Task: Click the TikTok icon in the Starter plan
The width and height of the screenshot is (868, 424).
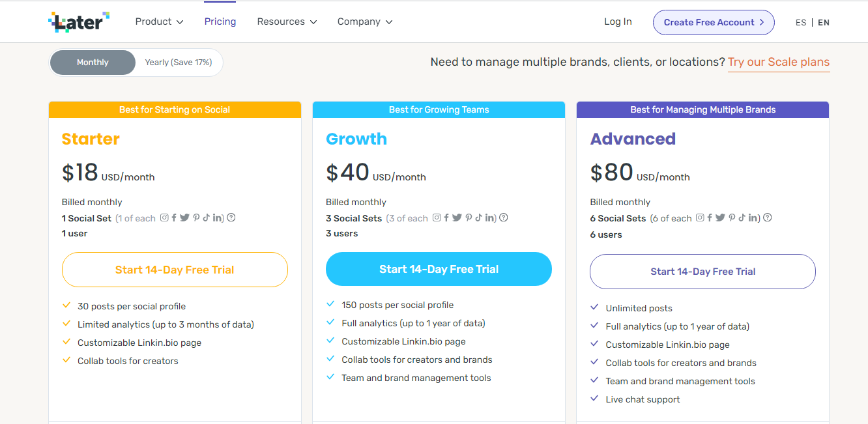Action: [x=206, y=218]
